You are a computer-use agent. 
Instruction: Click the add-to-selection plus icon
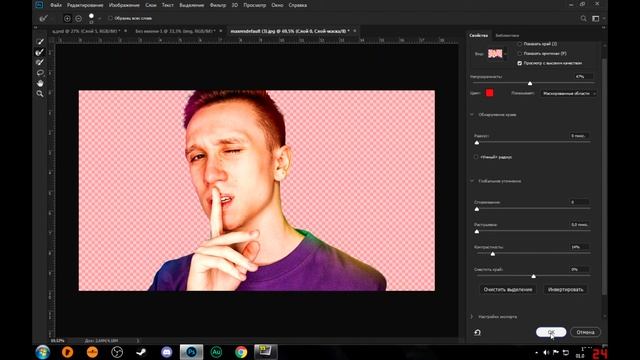pos(67,18)
